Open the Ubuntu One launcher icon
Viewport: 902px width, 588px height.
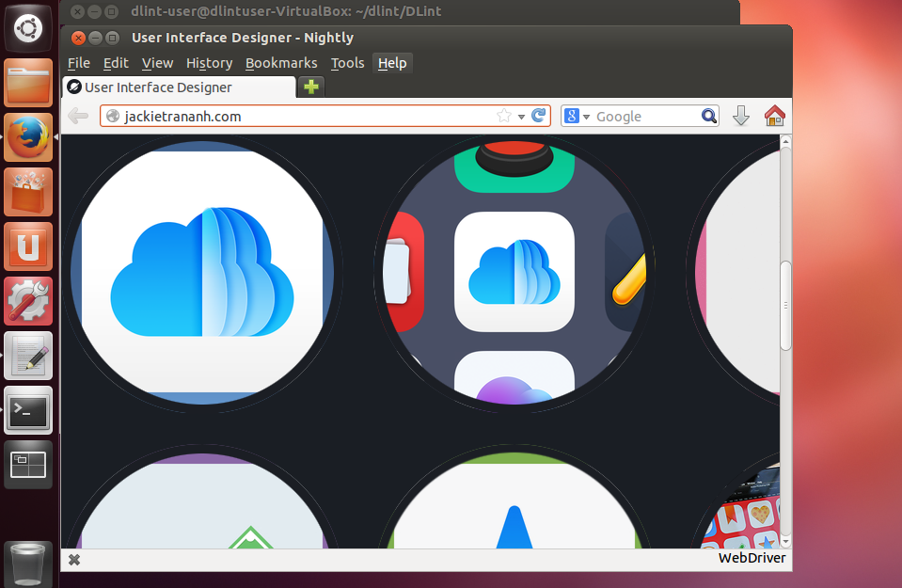tap(28, 246)
